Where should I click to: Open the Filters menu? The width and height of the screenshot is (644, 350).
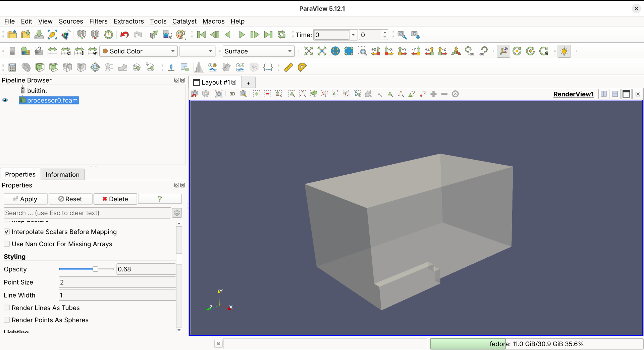(x=98, y=21)
